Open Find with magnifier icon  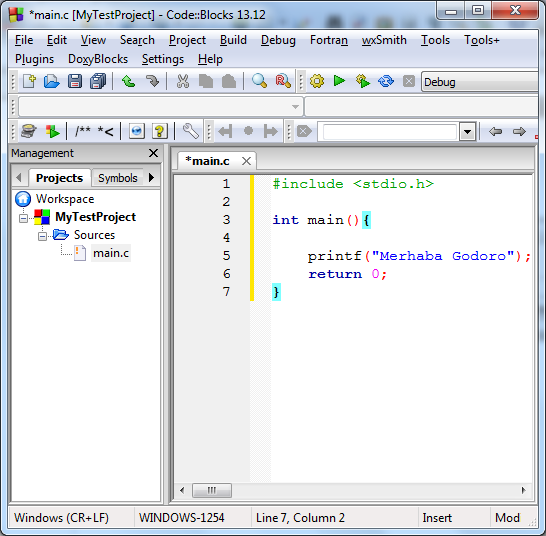259,81
